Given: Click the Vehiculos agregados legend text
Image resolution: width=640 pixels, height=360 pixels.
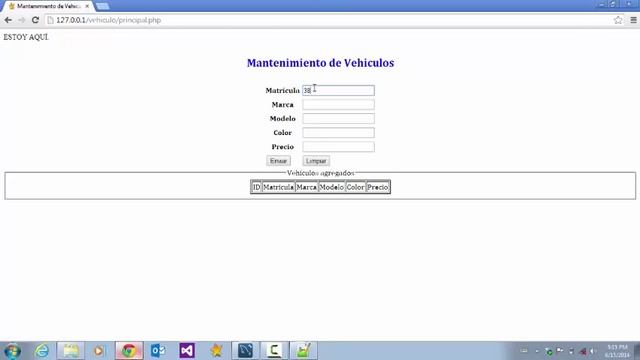Looking at the screenshot, I should [320, 173].
